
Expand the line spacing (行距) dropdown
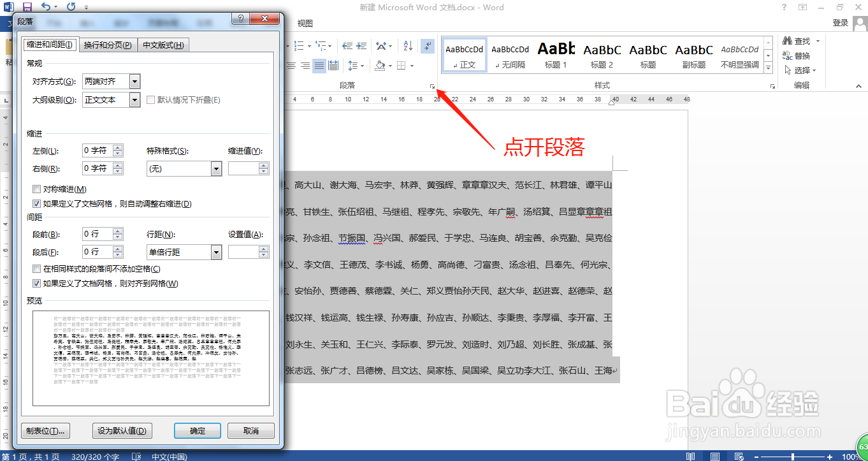[215, 251]
